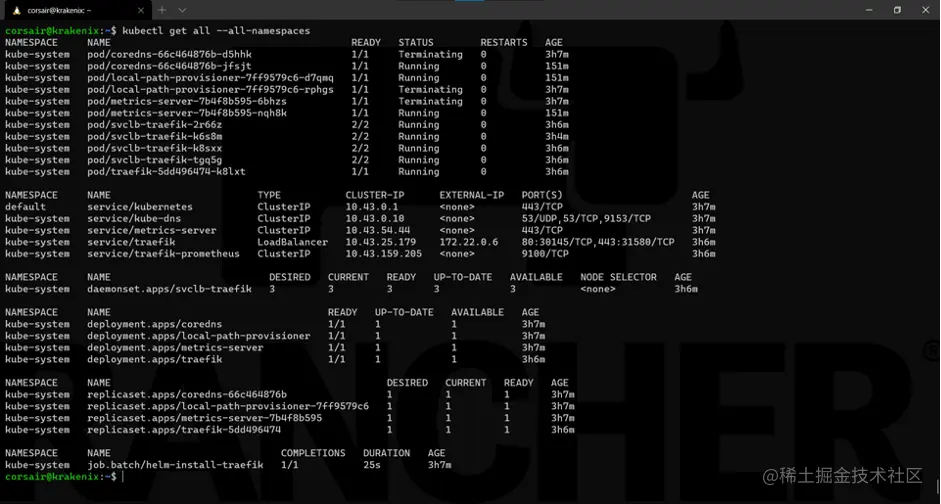The height and width of the screenshot is (504, 941).
Task: Click deployment.apps/metrics-server
Action: 175,347
